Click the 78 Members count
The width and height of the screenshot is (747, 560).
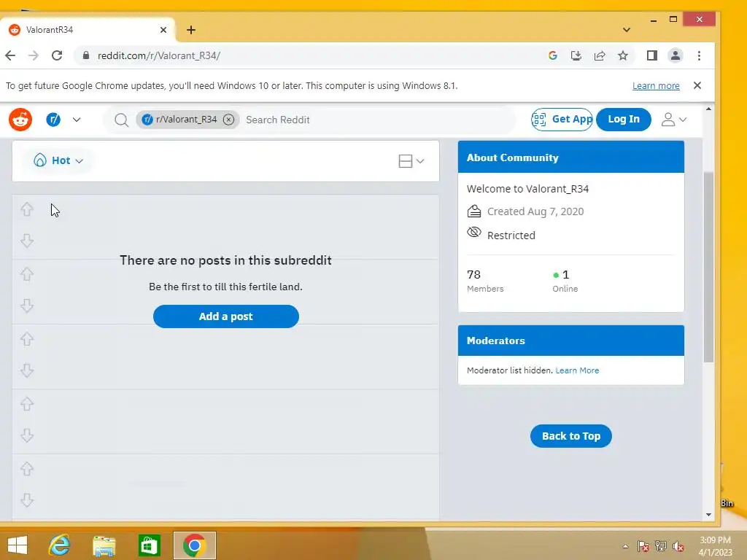[485, 281]
